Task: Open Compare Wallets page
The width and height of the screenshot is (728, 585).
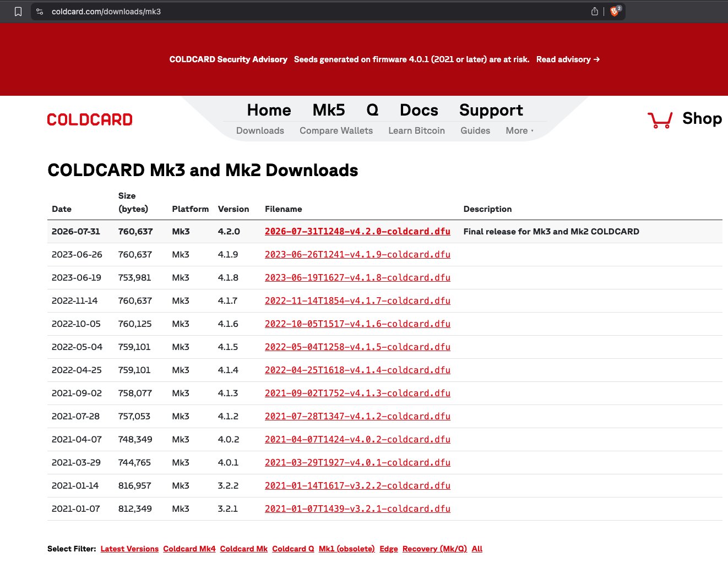Action: (x=336, y=130)
